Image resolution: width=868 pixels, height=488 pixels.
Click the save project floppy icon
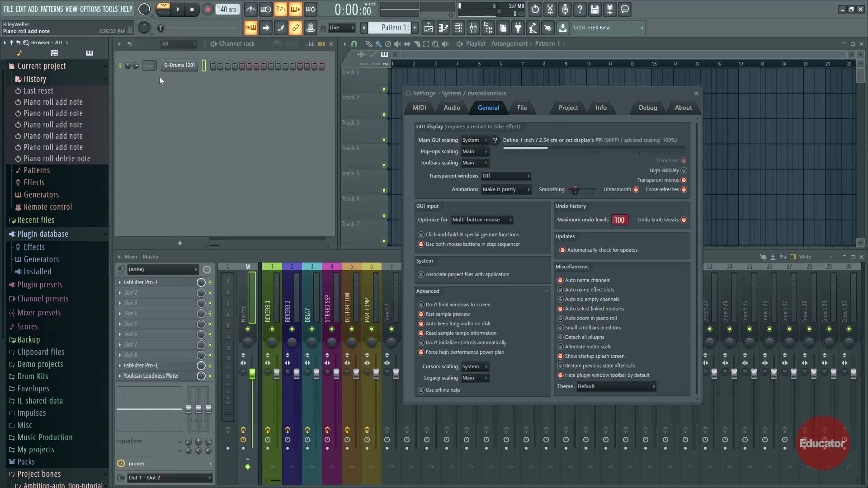tap(595, 9)
